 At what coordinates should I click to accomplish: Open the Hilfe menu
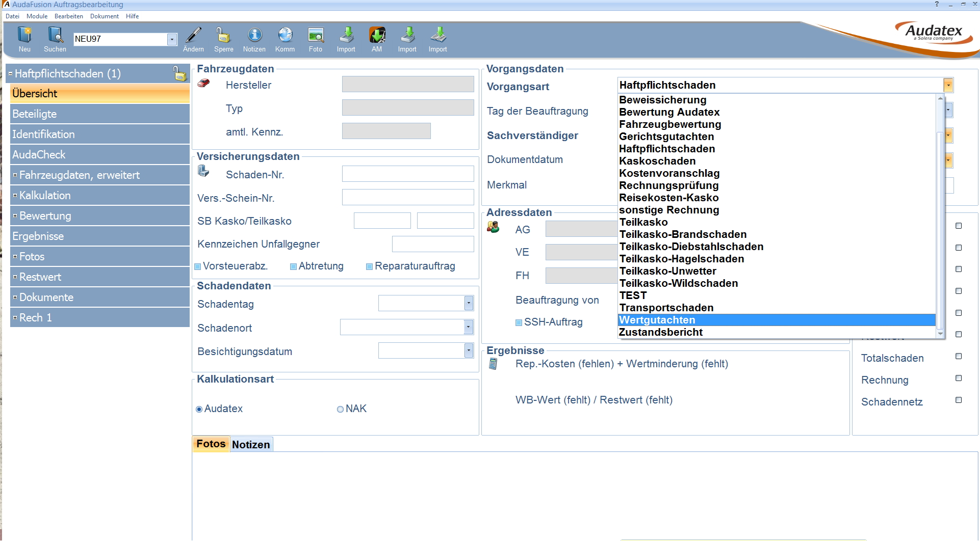[x=133, y=16]
